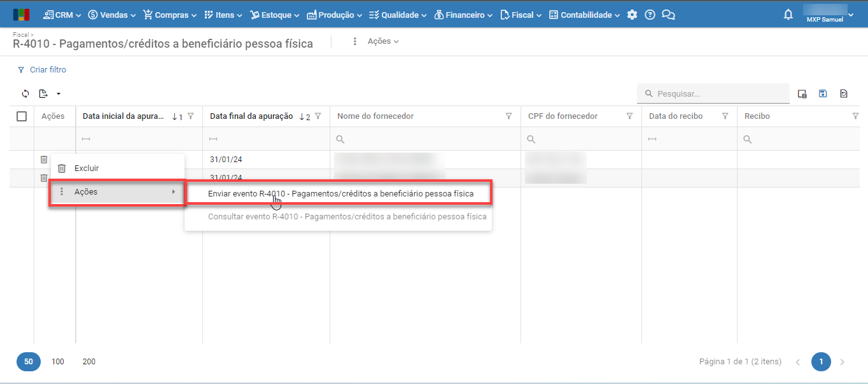Image resolution: width=868 pixels, height=384 pixels.
Task: Click the restore layout icon
Action: (844, 93)
